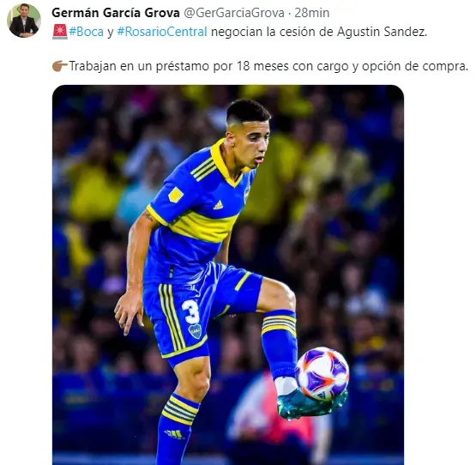Image resolution: width=476 pixels, height=465 pixels.
Task: Click the pointing hand emoji
Action: [x=60, y=66]
